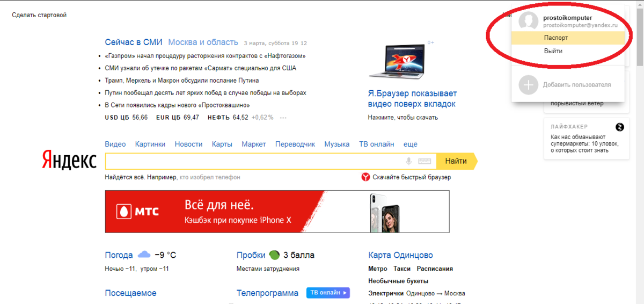This screenshot has width=644, height=304.
Task: Open the Картинки service tab
Action: click(150, 144)
